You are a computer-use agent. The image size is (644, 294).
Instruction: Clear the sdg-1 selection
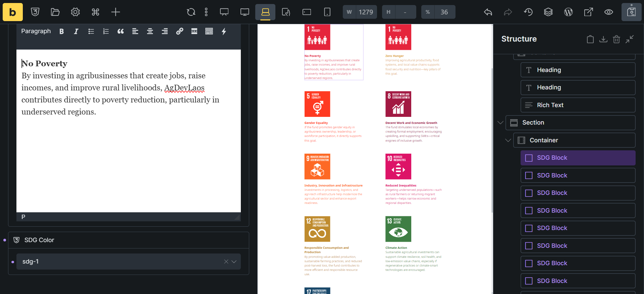tap(226, 262)
